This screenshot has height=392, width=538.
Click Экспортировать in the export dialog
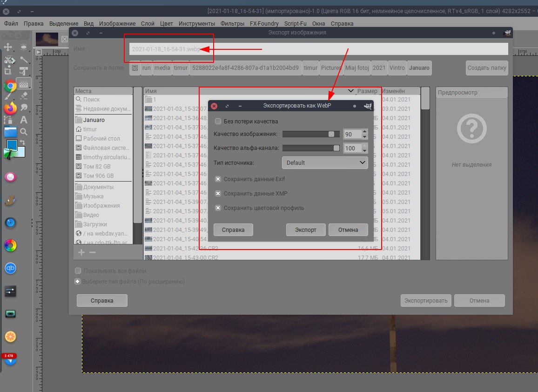click(x=426, y=300)
